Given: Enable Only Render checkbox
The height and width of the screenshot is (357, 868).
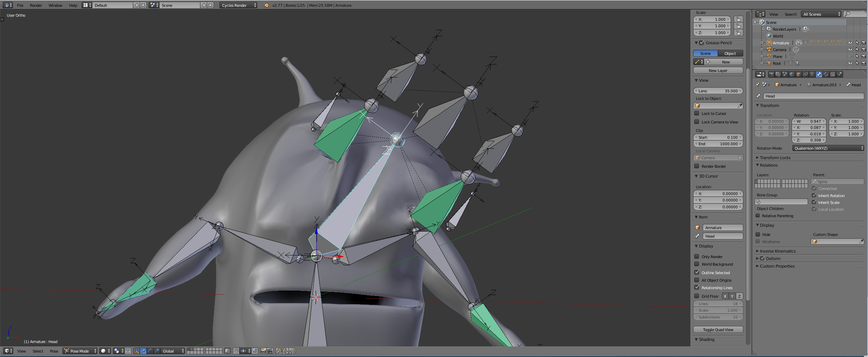Looking at the screenshot, I should [x=697, y=256].
